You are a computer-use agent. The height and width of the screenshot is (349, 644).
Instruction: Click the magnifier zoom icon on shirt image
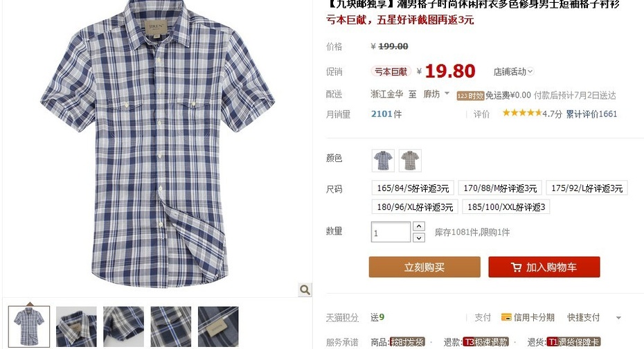coord(305,290)
